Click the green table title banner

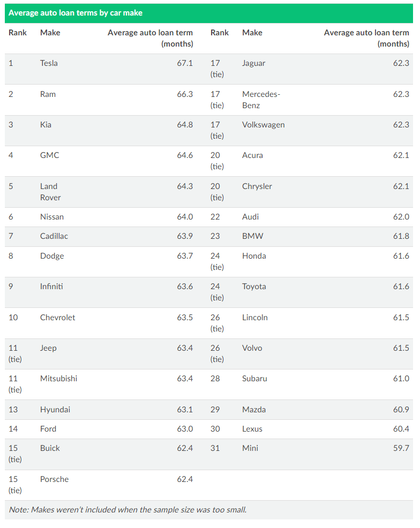click(x=209, y=13)
